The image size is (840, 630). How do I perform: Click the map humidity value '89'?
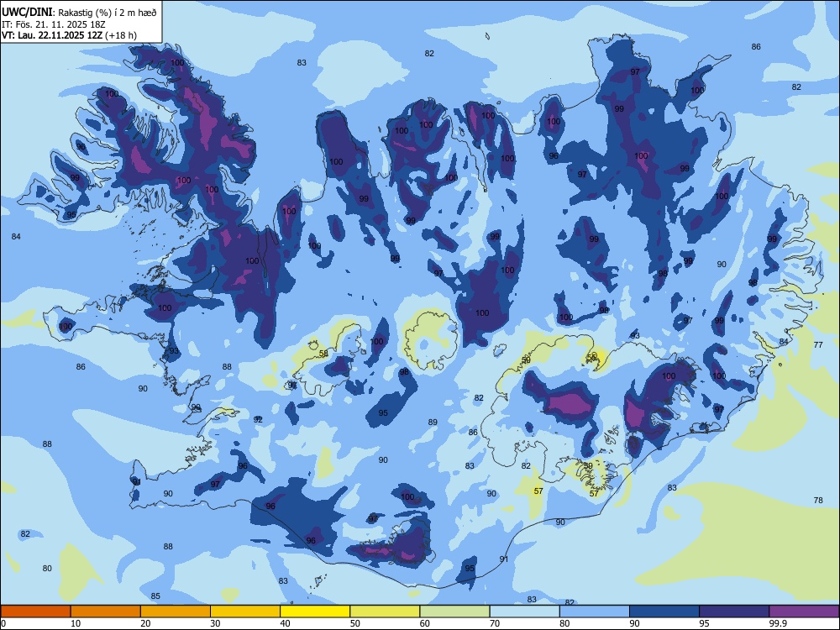pyautogui.click(x=433, y=423)
